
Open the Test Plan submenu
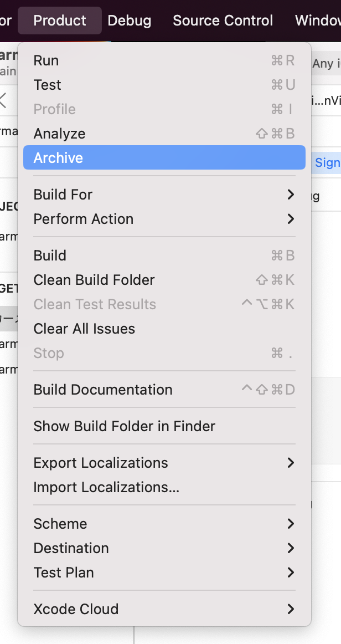[64, 573]
